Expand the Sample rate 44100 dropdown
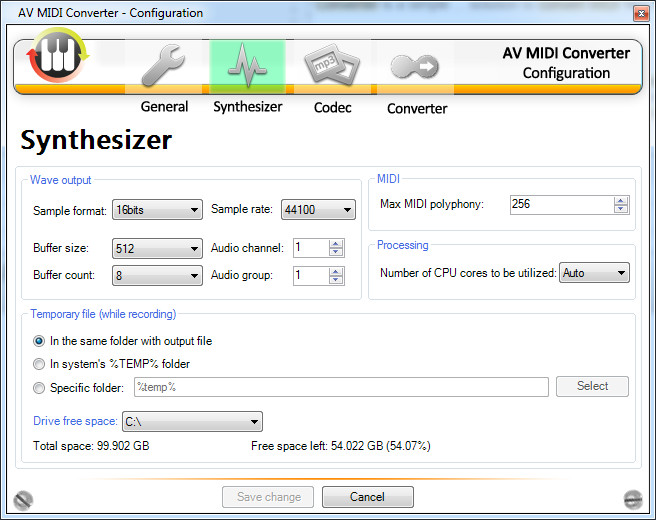Screen dimensions: 656x520 click(318, 210)
